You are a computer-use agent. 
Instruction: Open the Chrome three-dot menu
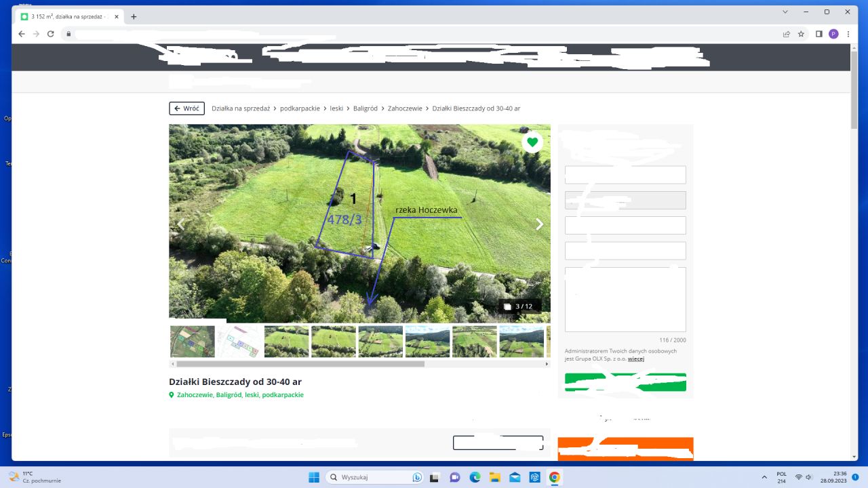848,34
